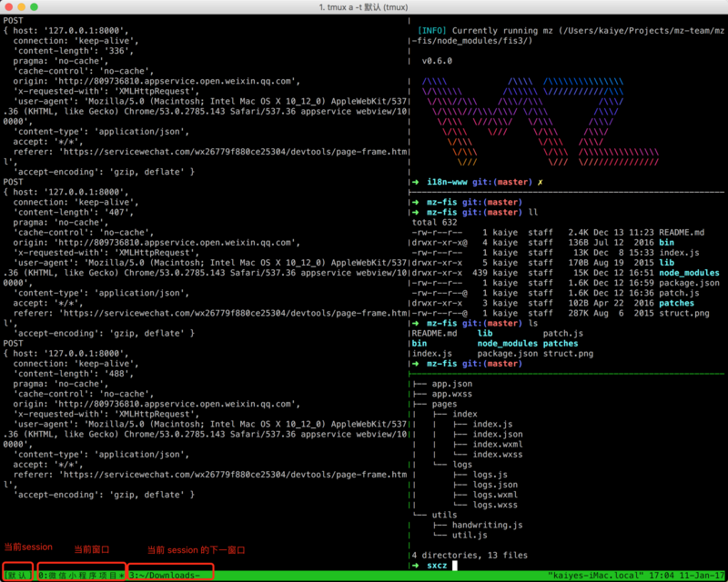Click the "ll" command after the mz-fis prompt
This screenshot has width=728, height=582.
pyautogui.click(x=533, y=212)
